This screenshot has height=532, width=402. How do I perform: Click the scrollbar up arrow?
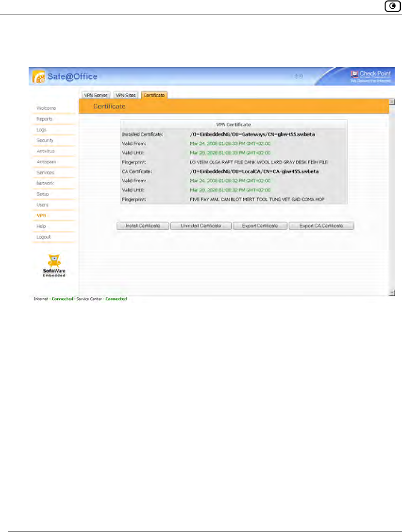point(392,102)
